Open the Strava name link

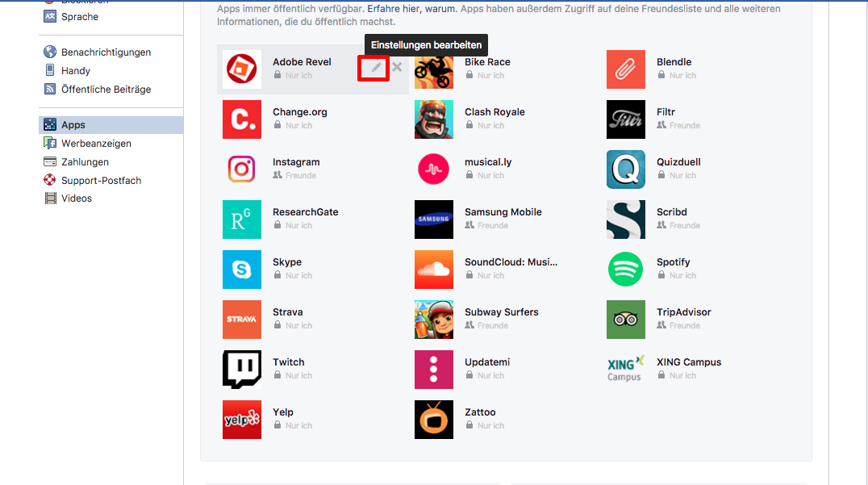287,312
